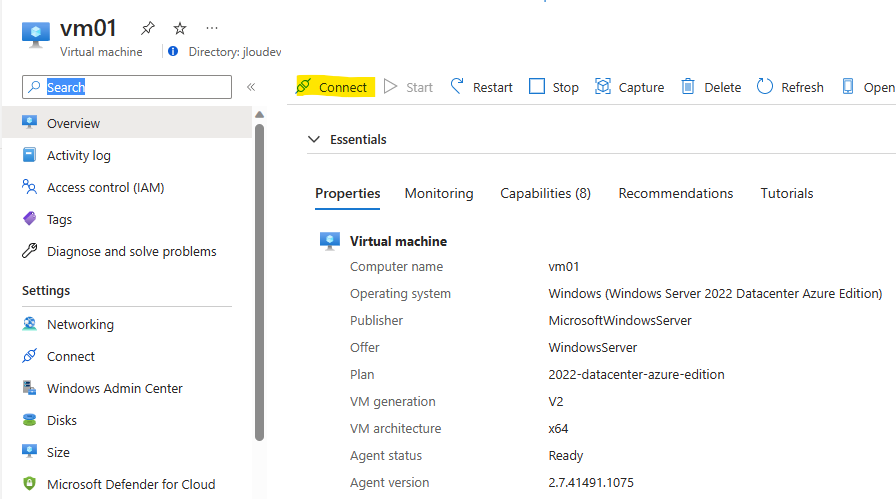This screenshot has width=896, height=499.
Task: Click the Diagnose wrench icon
Action: point(30,250)
